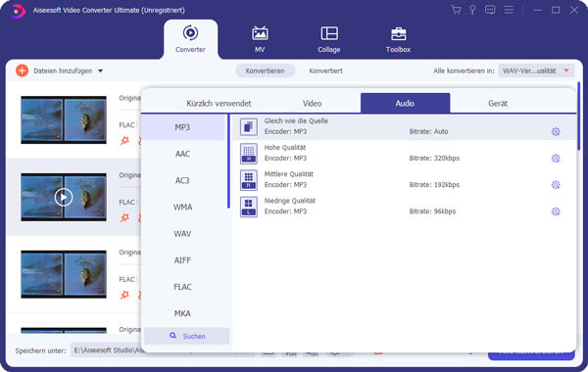Open settings gear for Niedrige Qualität
The width and height of the screenshot is (588, 372).
(x=556, y=211)
